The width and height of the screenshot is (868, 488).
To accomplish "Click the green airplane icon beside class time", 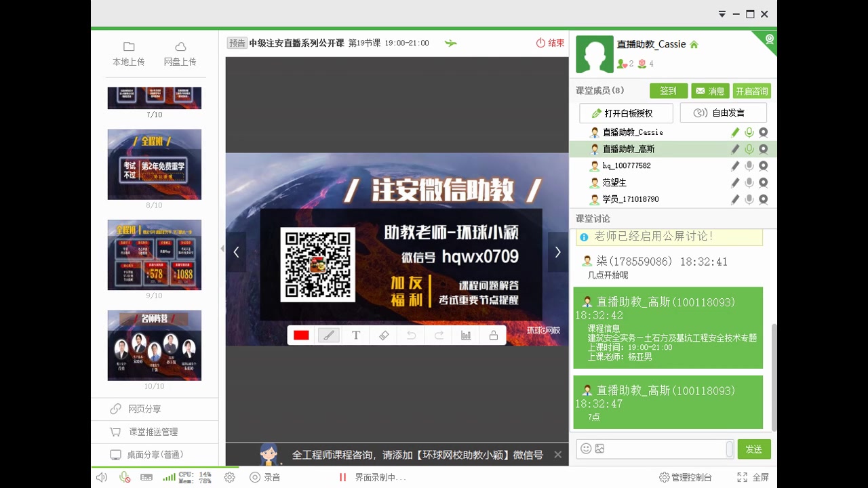I will coord(450,43).
